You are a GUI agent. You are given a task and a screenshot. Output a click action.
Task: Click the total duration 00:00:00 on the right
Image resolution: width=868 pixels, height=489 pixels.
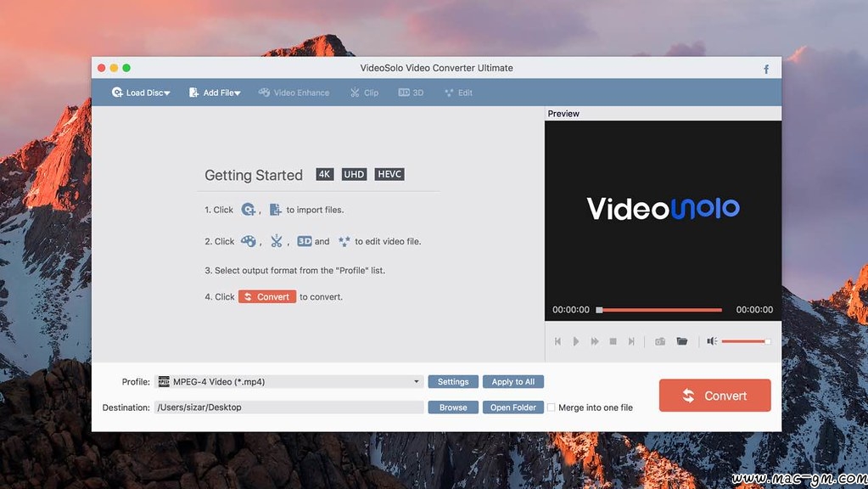tap(754, 310)
